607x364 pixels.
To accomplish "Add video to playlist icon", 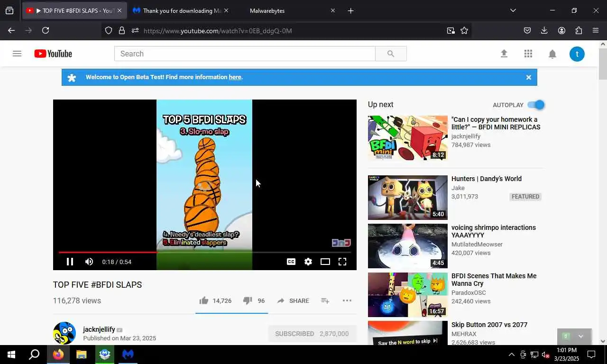I will [325, 300].
